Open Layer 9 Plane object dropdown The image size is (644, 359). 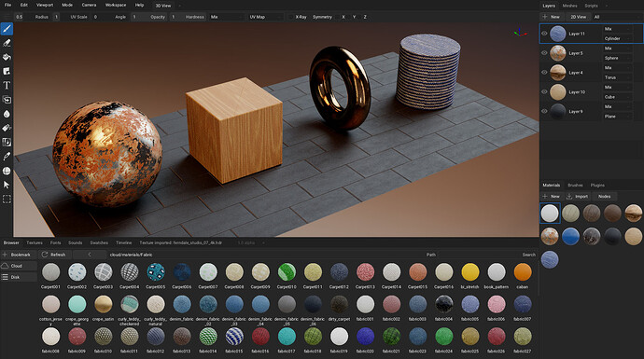pos(617,117)
